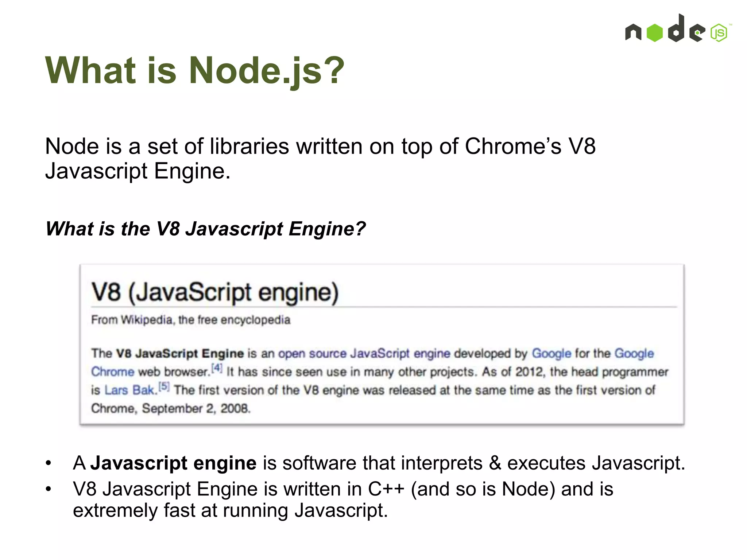The width and height of the screenshot is (747, 560).
Task: Click footnote reference [5]
Action: point(165,386)
